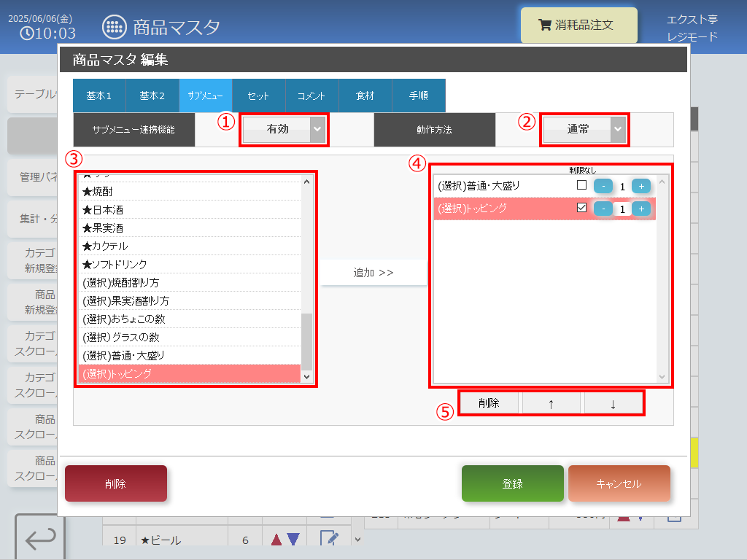This screenshot has height=560, width=747.
Task: Increase quantity for (選択)普通・大盛り
Action: pyautogui.click(x=641, y=186)
